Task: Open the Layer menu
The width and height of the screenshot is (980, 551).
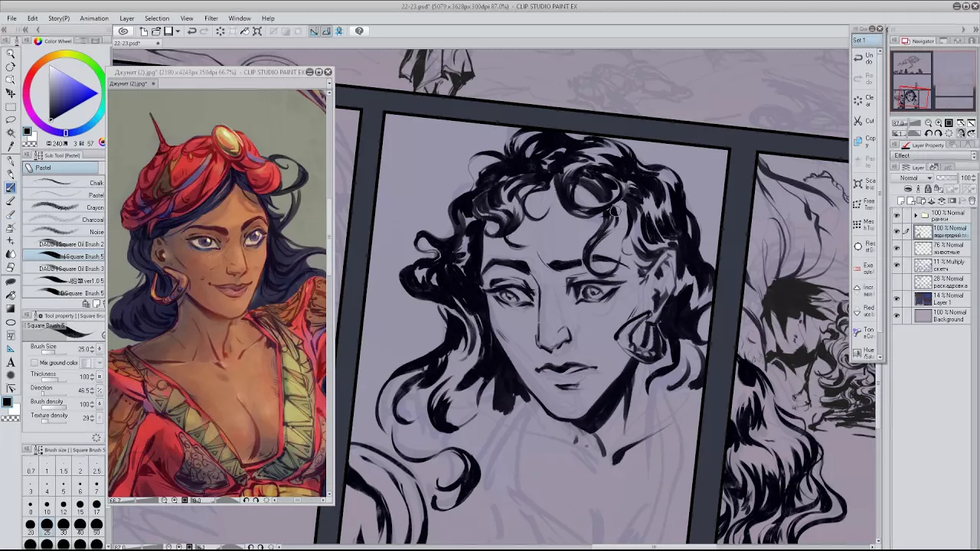Action: (127, 18)
